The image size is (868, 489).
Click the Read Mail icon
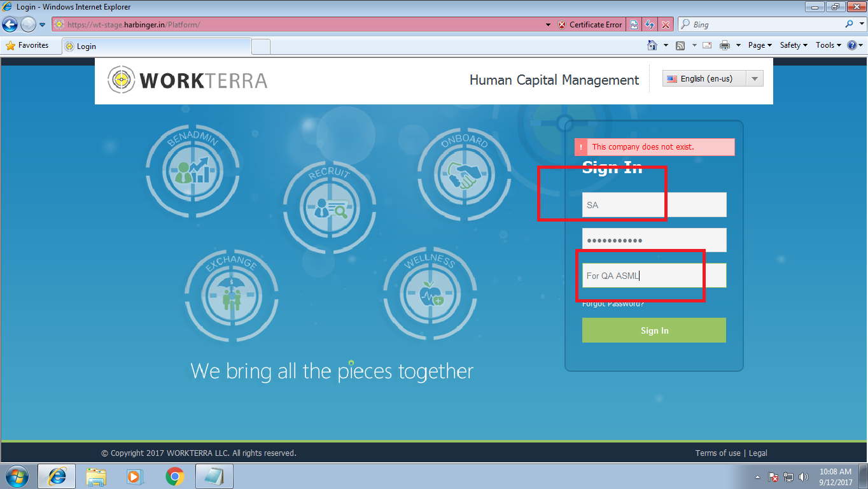pyautogui.click(x=706, y=45)
